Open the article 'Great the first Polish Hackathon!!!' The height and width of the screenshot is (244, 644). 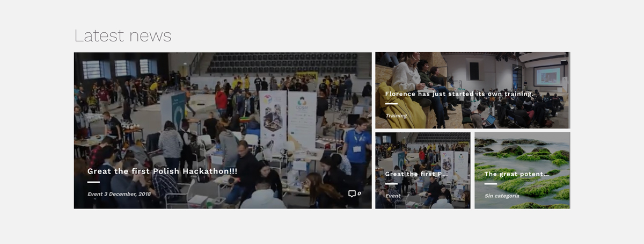pos(162,171)
